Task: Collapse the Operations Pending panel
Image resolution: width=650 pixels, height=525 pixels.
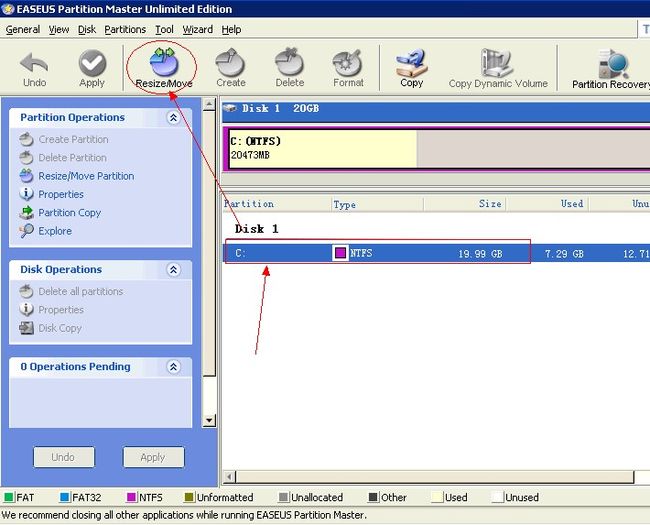Action: coord(173,367)
